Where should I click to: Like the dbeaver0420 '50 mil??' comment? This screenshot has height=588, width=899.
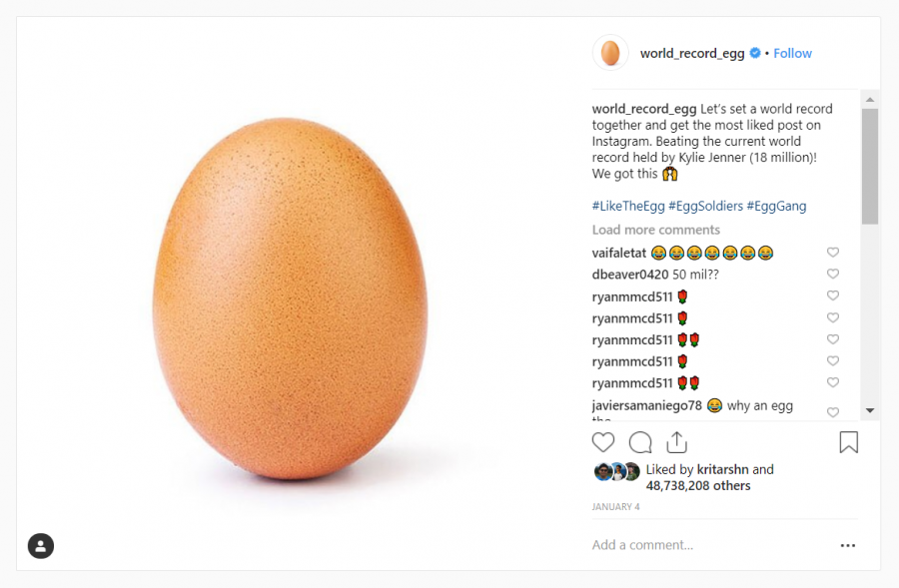(x=832, y=274)
